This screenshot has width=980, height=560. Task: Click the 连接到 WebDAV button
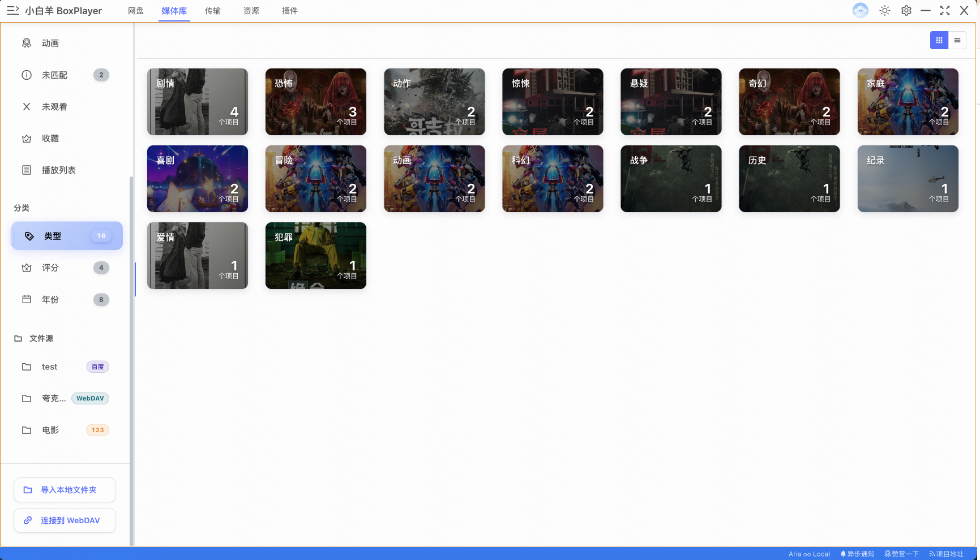tap(65, 520)
